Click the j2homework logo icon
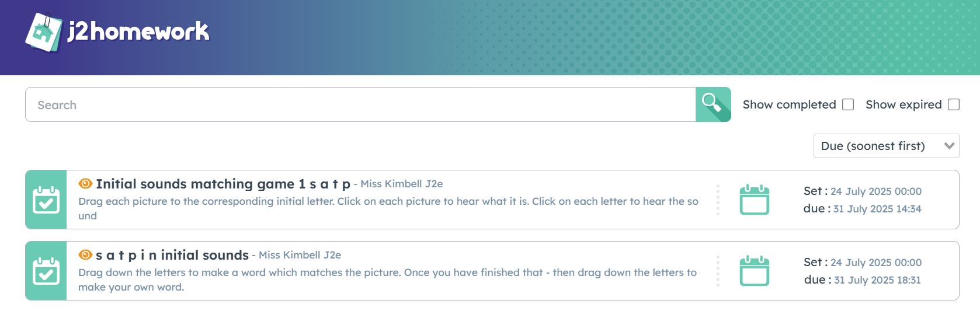 tap(44, 33)
